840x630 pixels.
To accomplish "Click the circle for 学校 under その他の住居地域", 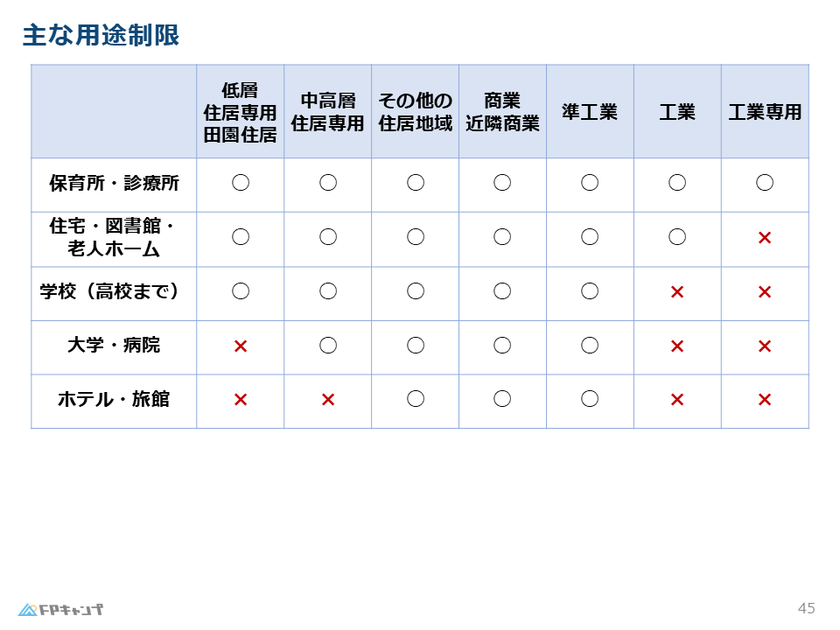I will tap(415, 290).
